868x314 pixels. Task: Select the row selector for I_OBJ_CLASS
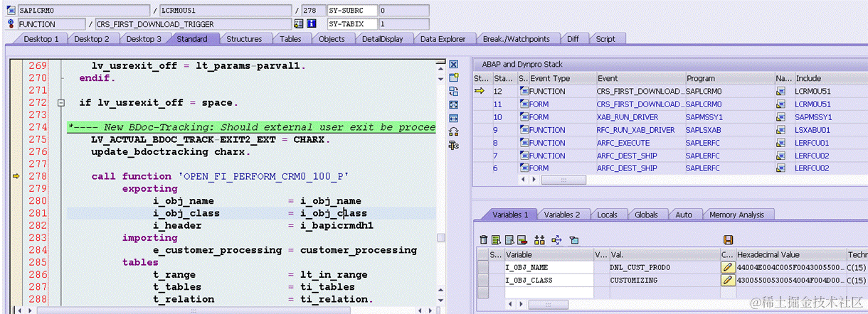point(483,280)
